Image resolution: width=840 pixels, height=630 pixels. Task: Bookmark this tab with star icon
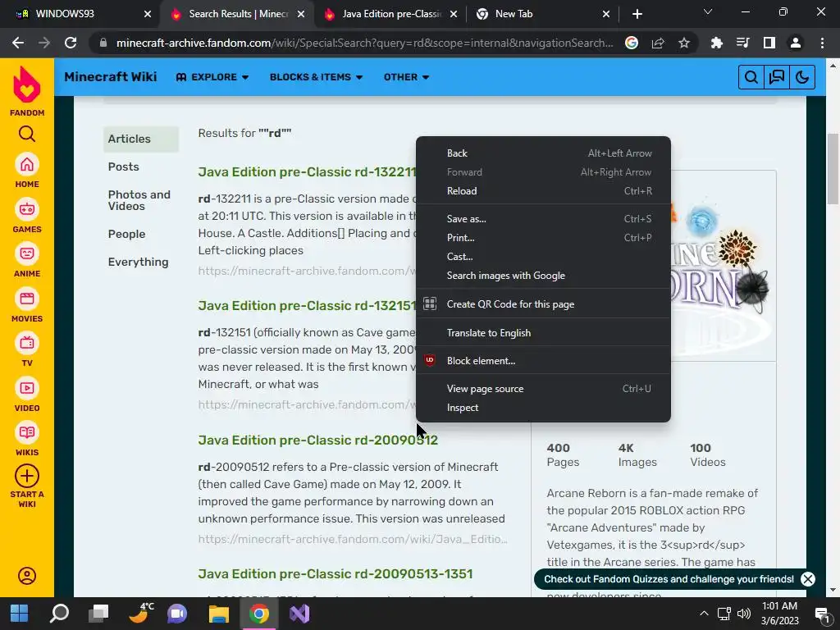coord(684,43)
